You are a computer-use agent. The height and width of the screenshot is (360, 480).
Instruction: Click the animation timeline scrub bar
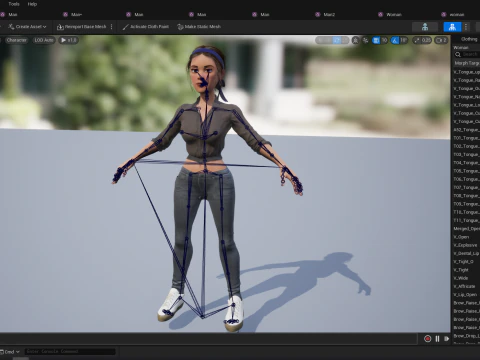pyautogui.click(x=209, y=339)
